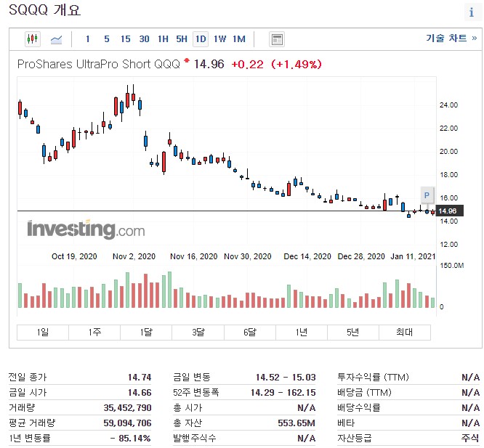
Task: Click the 전일 종가 value 14.74
Action: coord(140,378)
